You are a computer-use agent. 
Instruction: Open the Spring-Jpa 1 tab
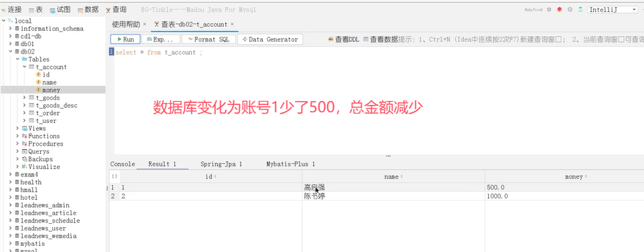[x=221, y=164]
